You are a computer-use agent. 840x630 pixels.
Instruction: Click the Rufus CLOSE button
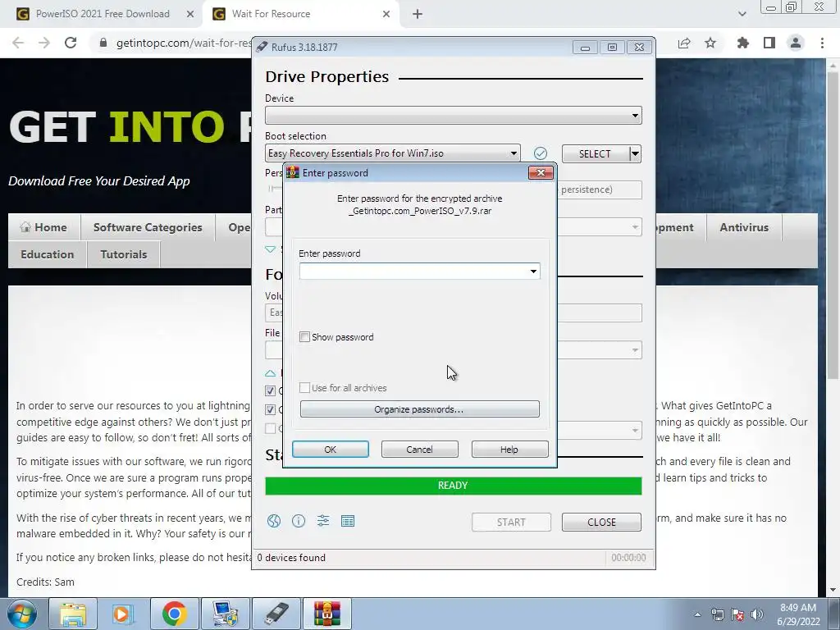(x=601, y=523)
